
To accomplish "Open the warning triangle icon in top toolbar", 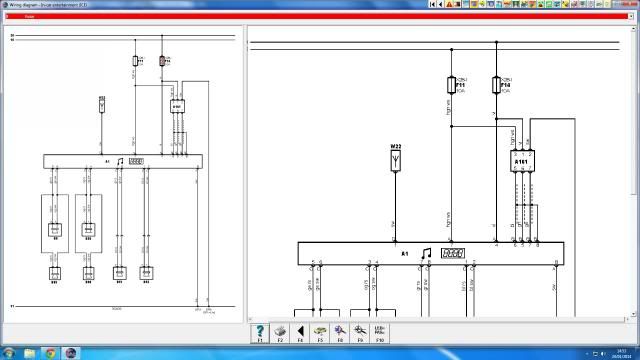I will (449, 4).
